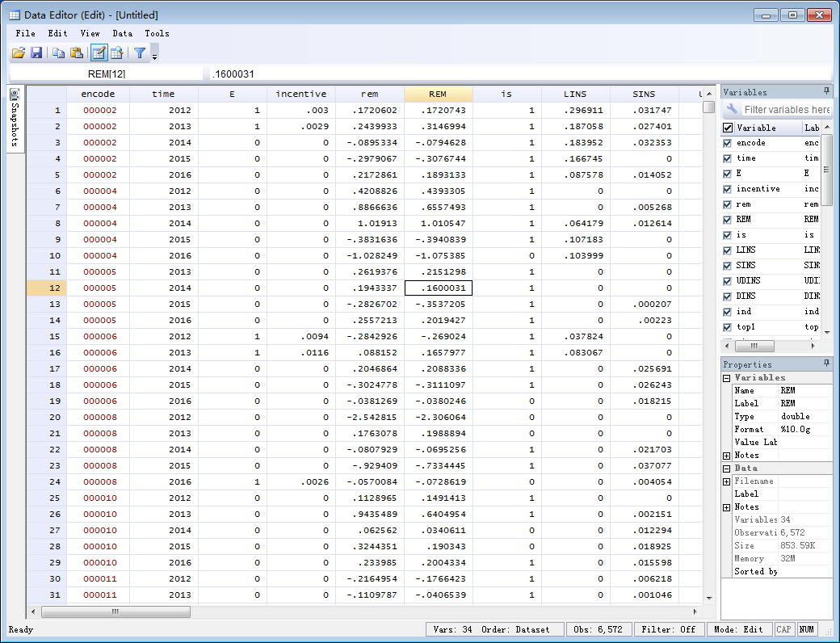Click the Paste clipboard icon
This screenshot has height=643, width=840.
(x=77, y=53)
